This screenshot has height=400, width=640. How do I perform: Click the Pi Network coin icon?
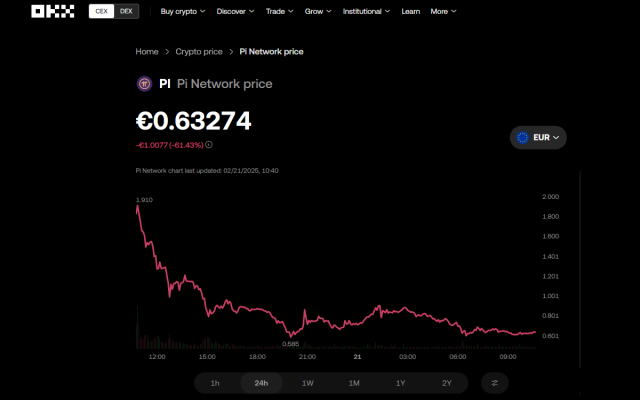[x=143, y=84]
